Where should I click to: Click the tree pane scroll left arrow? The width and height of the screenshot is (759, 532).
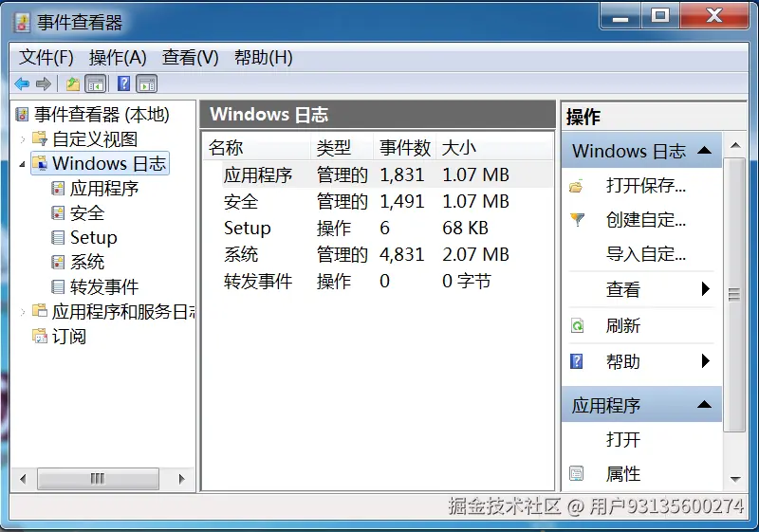coord(23,479)
